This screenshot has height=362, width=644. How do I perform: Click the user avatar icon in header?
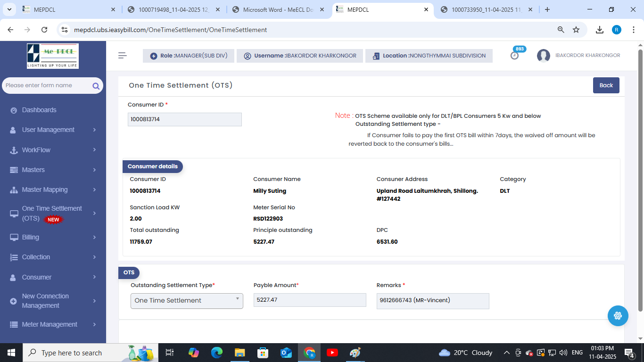(x=544, y=56)
